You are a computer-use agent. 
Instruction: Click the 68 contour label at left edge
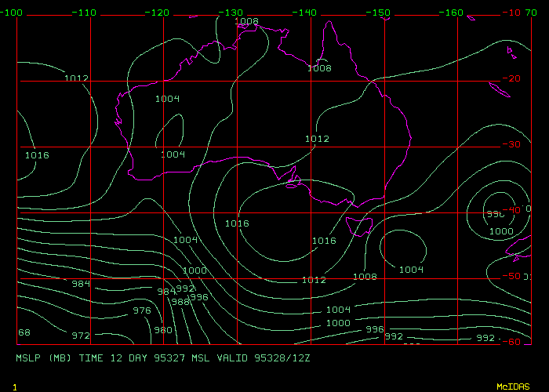tap(24, 332)
